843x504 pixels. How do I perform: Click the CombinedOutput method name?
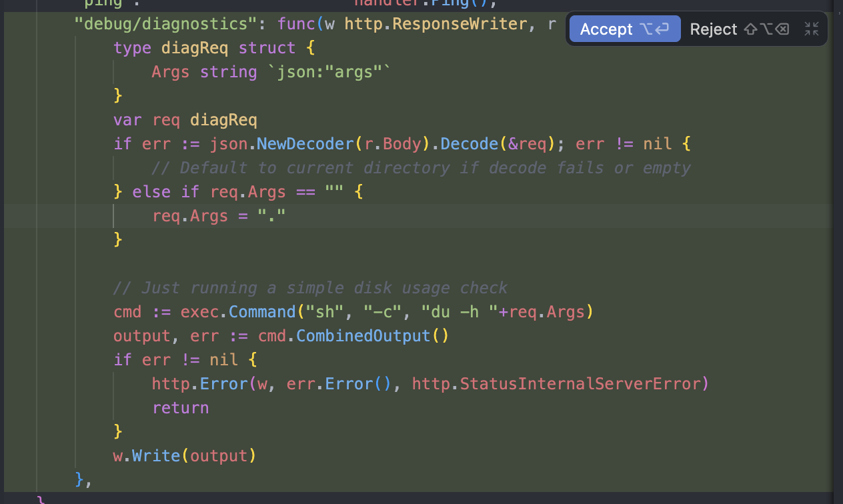coord(363,335)
